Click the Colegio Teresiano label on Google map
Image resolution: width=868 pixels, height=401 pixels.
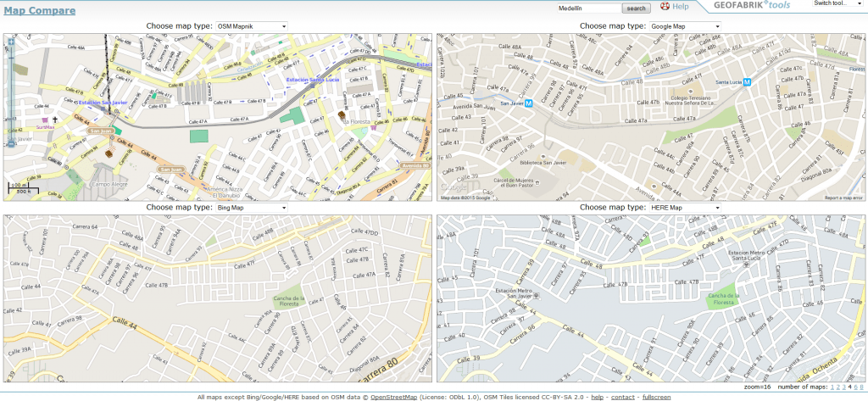(690, 99)
